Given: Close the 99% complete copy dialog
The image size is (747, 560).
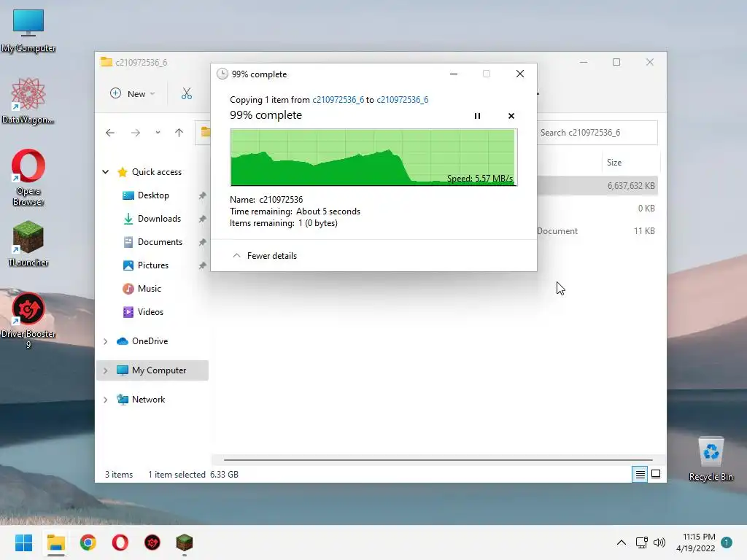Looking at the screenshot, I should click(519, 74).
